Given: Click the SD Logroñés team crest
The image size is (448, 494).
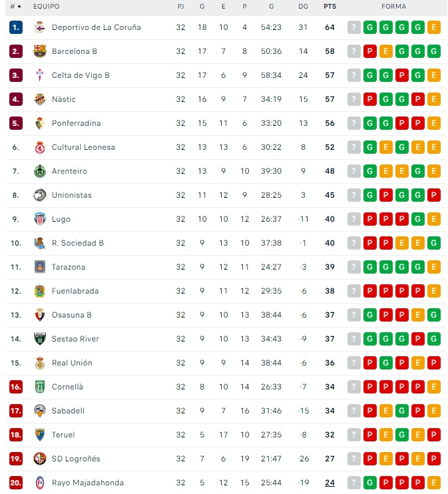Looking at the screenshot, I should [x=40, y=459].
